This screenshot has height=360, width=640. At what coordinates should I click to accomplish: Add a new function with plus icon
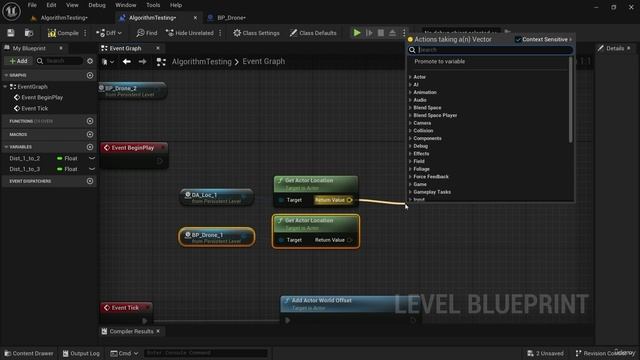(90, 121)
